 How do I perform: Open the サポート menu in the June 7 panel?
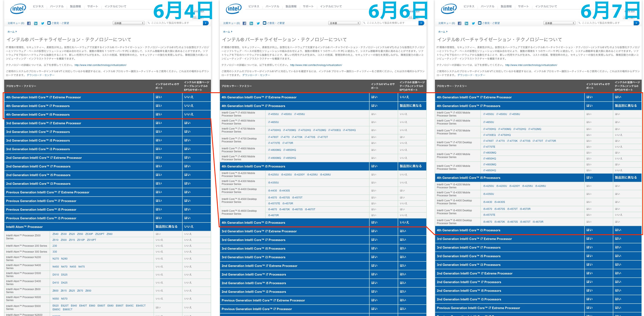coord(523,6)
